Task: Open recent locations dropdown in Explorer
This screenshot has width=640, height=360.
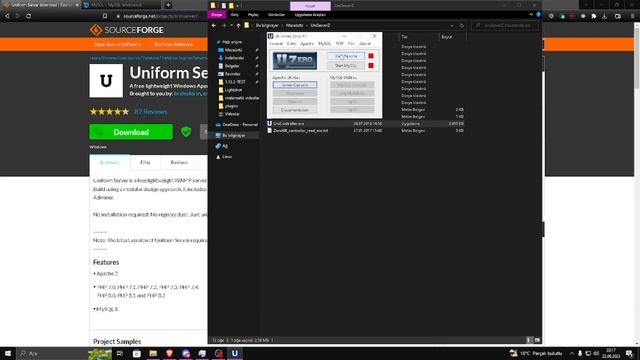Action: 231,25
